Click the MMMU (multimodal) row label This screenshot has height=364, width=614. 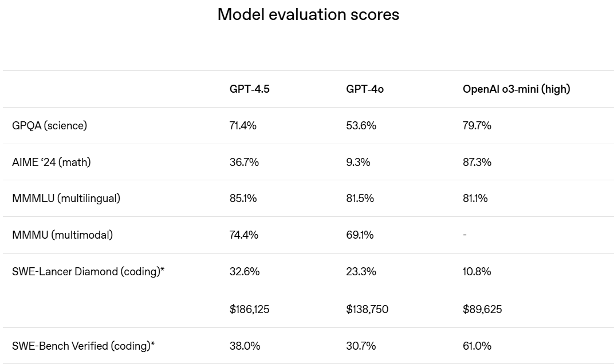pyautogui.click(x=62, y=235)
